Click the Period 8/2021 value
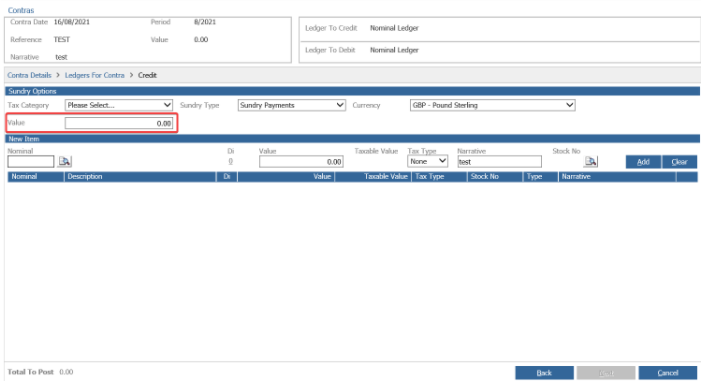This screenshot has height=384, width=703. 205,22
